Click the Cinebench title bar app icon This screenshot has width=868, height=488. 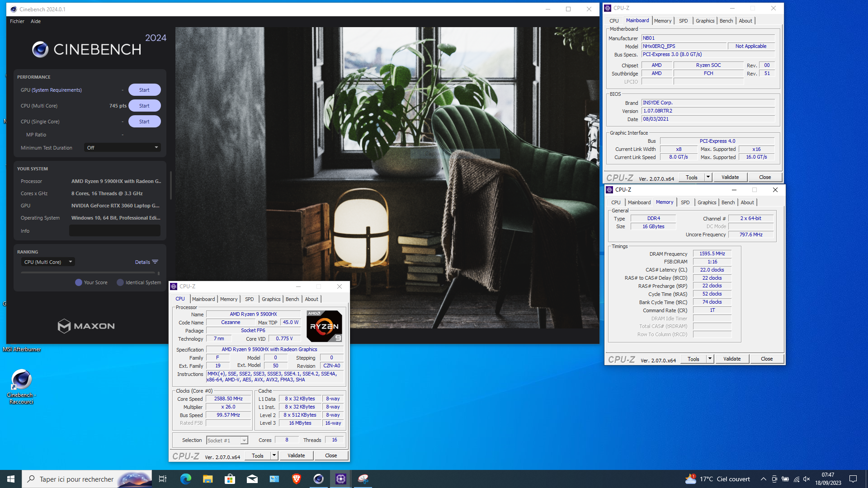[14, 9]
